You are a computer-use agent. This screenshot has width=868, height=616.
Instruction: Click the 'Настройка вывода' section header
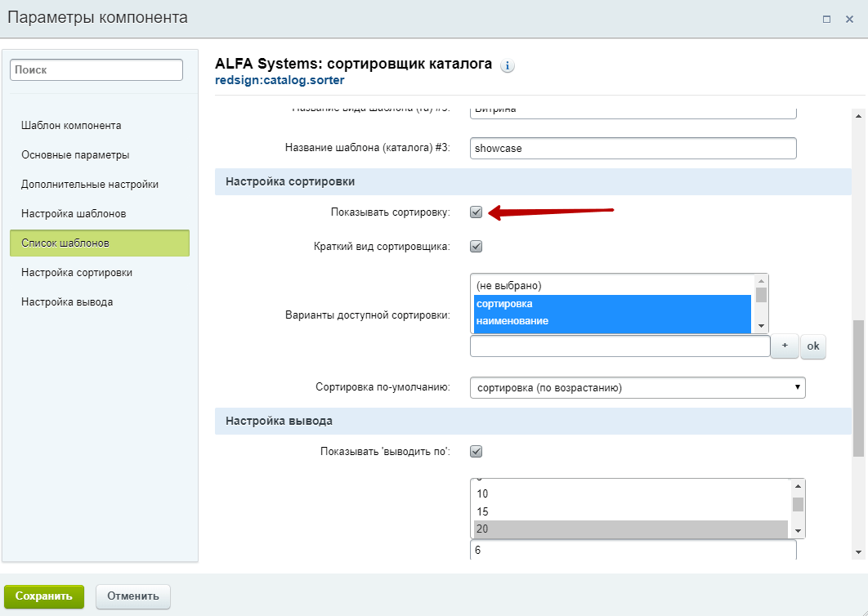point(533,421)
